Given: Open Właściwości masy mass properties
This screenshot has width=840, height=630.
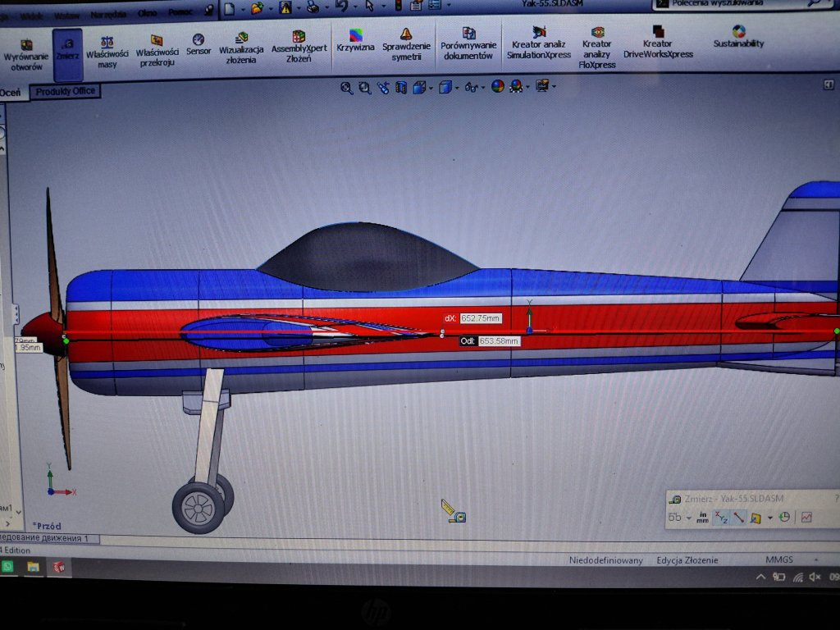Looking at the screenshot, I should coord(107,52).
